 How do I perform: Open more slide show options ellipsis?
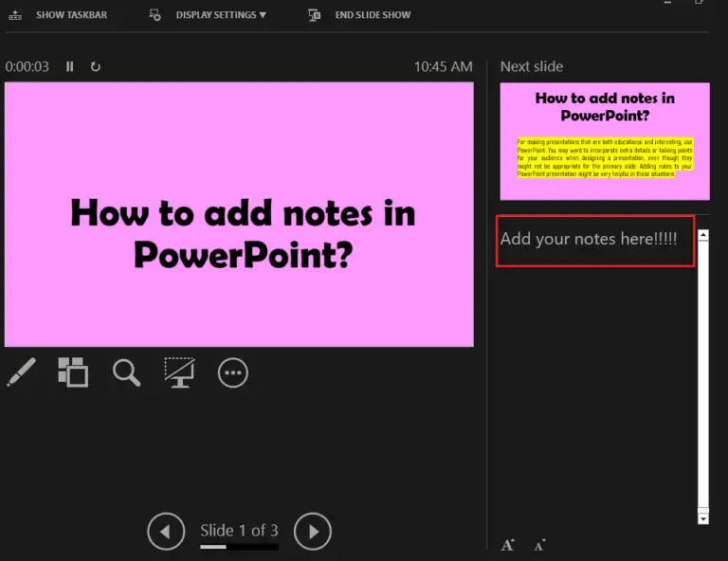pyautogui.click(x=233, y=372)
